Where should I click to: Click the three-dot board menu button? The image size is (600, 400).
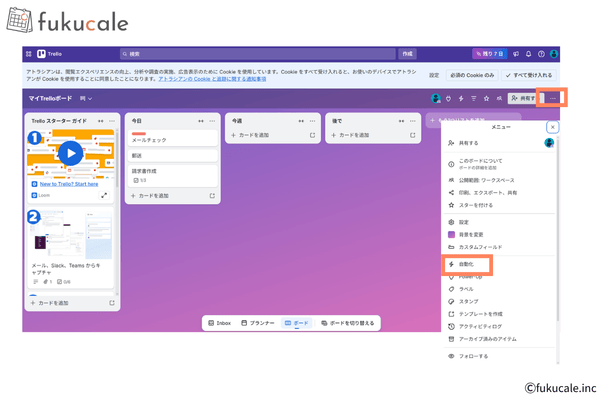tap(553, 98)
